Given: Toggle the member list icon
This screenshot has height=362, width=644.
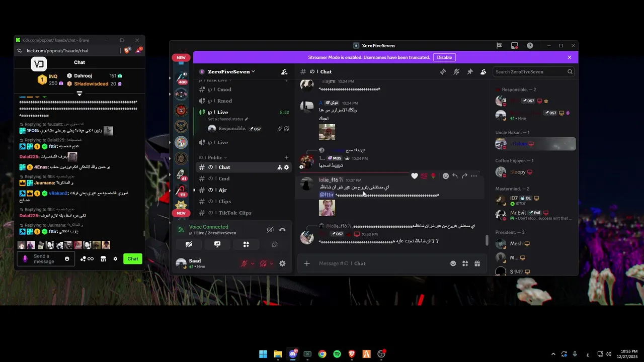Looking at the screenshot, I should pos(483,72).
